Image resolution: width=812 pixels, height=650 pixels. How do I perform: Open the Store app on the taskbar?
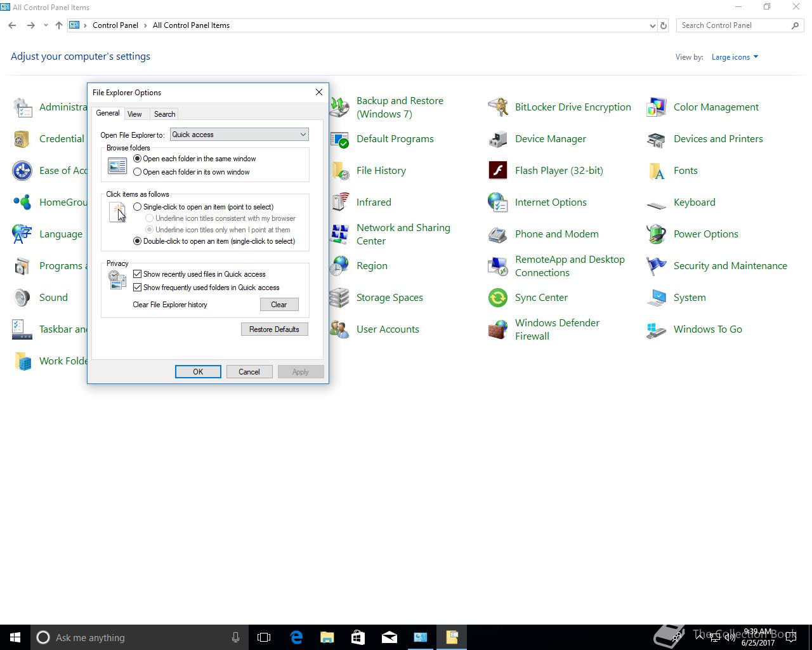coord(358,637)
